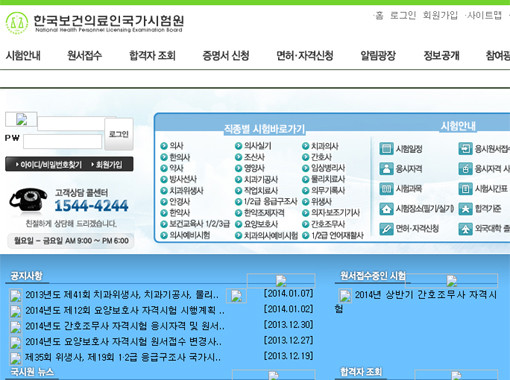The height and width of the screenshot is (380, 510).
Task: Open the 면허·자격신청 pen icon
Action: point(386,229)
